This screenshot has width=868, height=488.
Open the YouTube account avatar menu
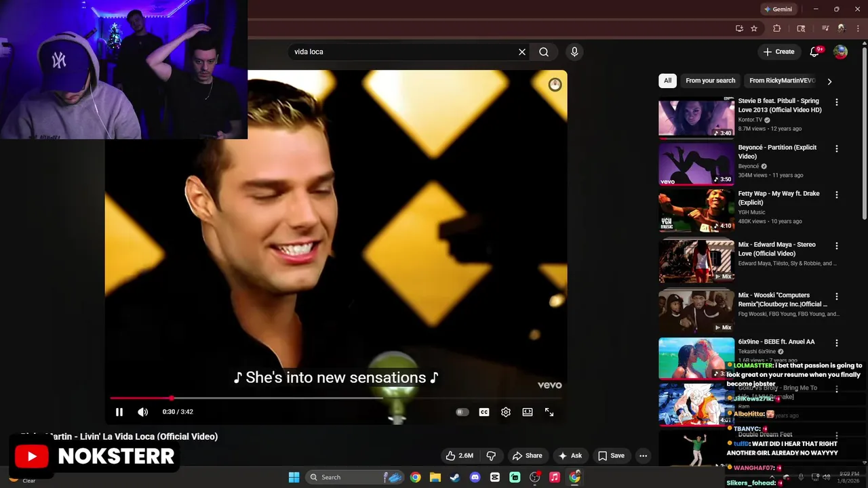coord(840,52)
